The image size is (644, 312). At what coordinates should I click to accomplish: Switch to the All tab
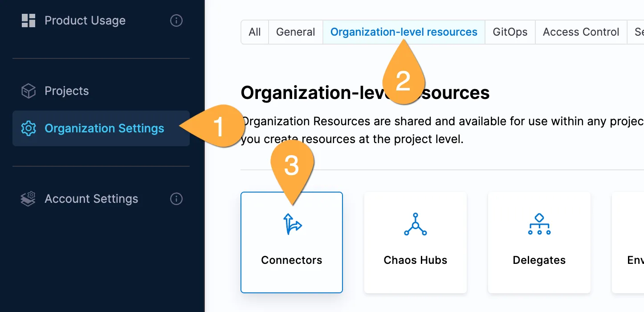click(x=255, y=32)
